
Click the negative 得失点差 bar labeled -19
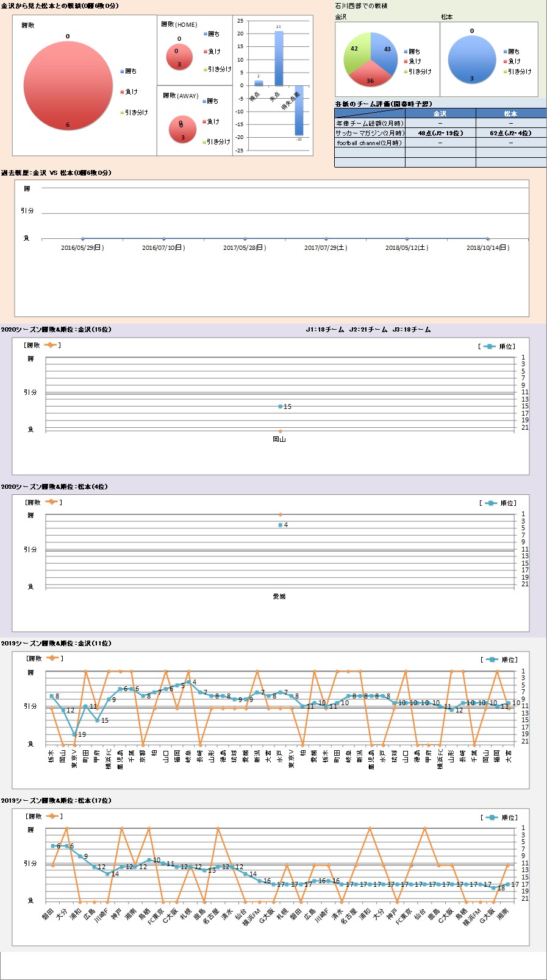(299, 110)
